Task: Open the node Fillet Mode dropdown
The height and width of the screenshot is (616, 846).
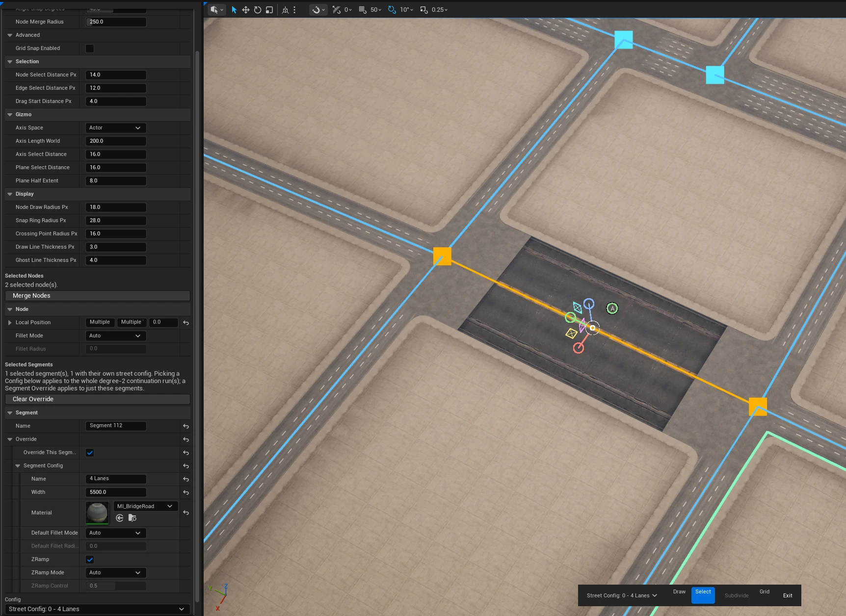Action: coord(116,336)
